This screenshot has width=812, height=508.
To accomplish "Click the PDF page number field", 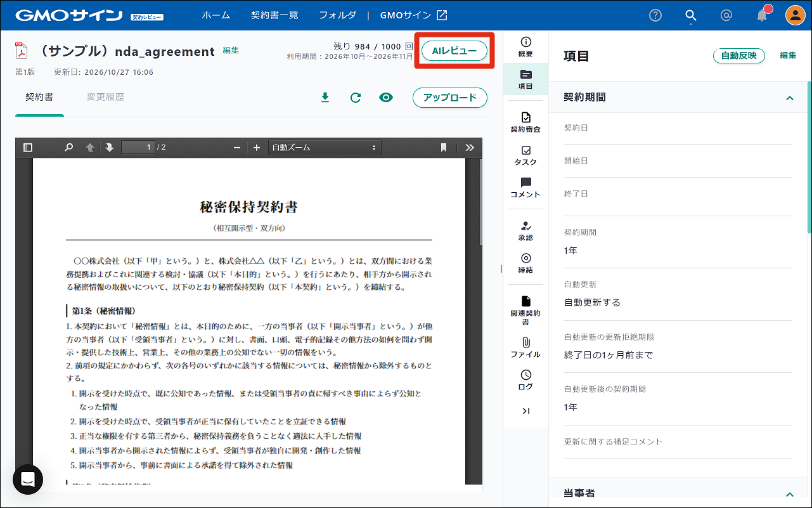I will click(x=138, y=147).
